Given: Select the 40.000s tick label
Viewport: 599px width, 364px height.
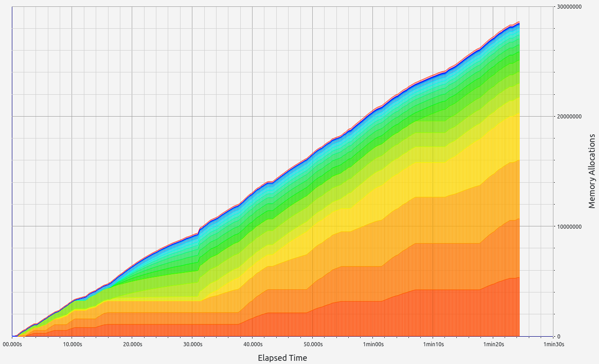Looking at the screenshot, I should (x=253, y=344).
